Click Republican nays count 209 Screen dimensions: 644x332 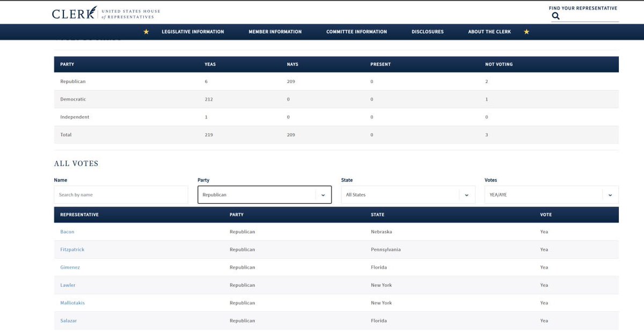291,82
